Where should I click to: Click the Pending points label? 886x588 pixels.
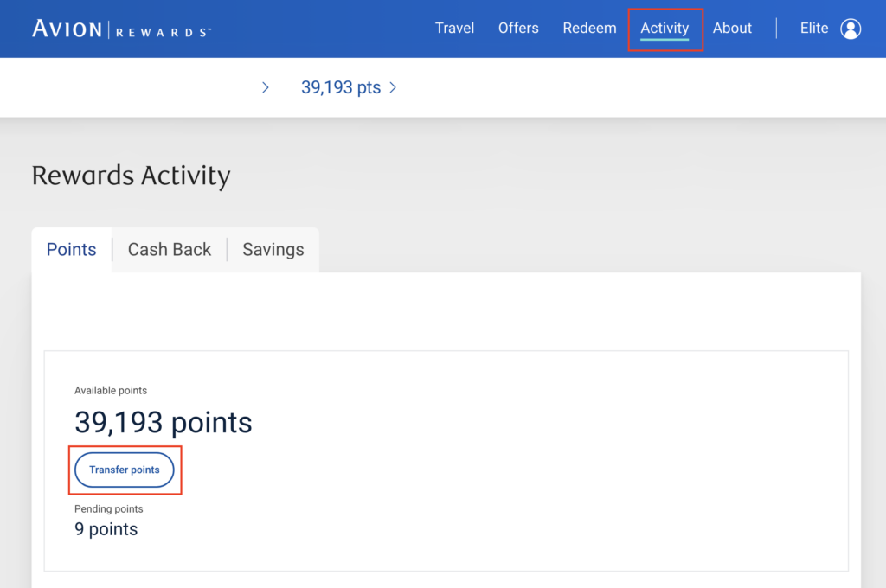click(x=109, y=509)
